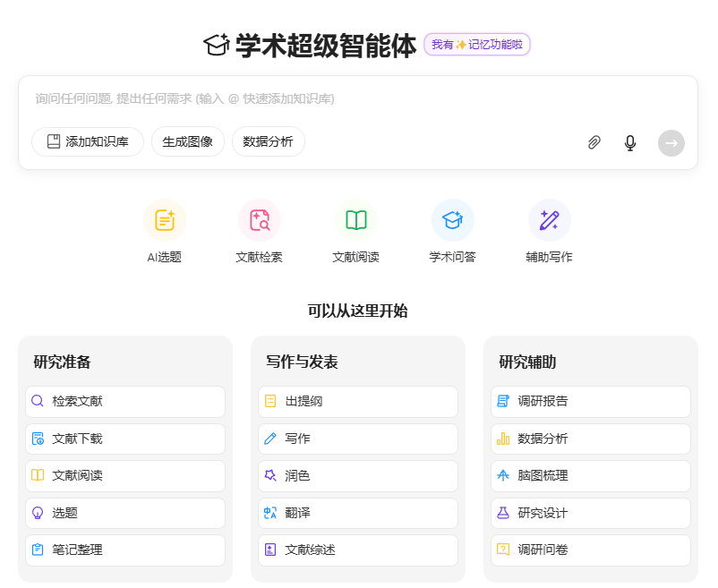Activate the microphone voice input icon
Viewport: 718px width, 588px height.
click(630, 142)
